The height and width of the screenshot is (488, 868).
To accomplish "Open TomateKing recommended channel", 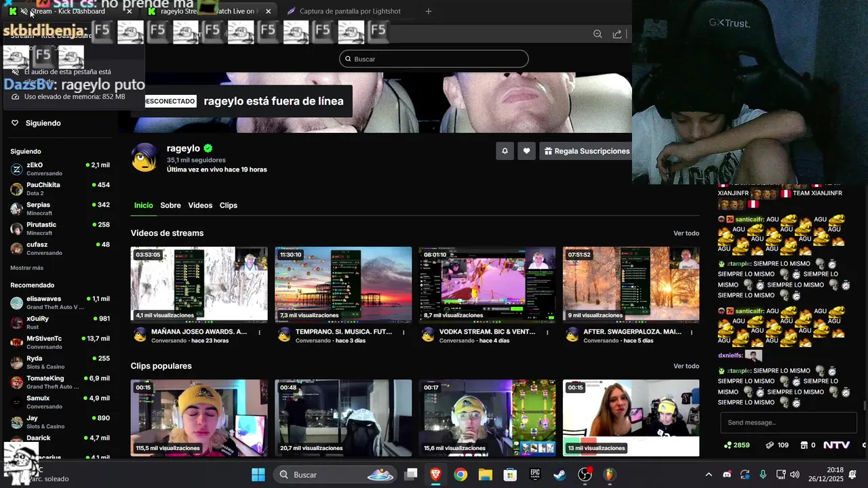I will 60,382.
